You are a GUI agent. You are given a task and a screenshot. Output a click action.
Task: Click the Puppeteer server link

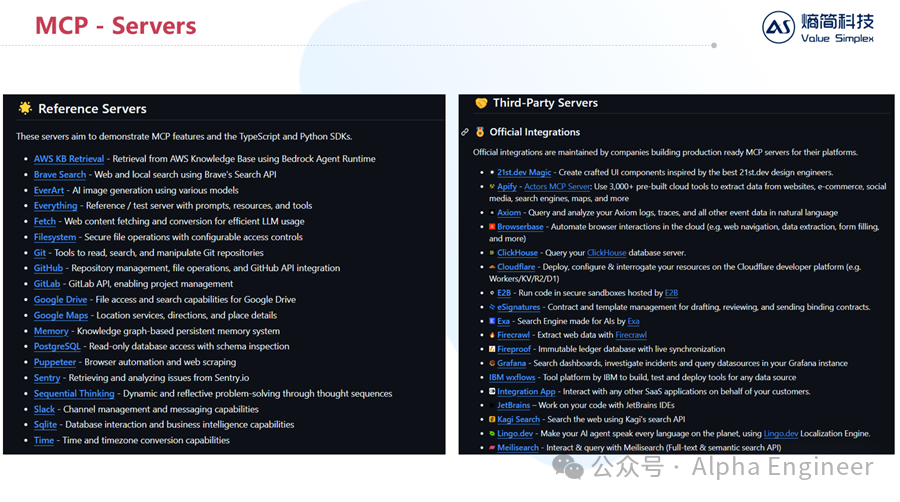pos(55,363)
